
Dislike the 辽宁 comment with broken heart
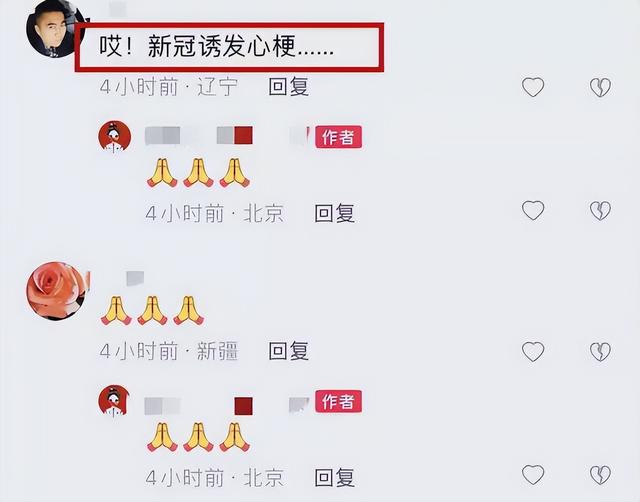600,87
